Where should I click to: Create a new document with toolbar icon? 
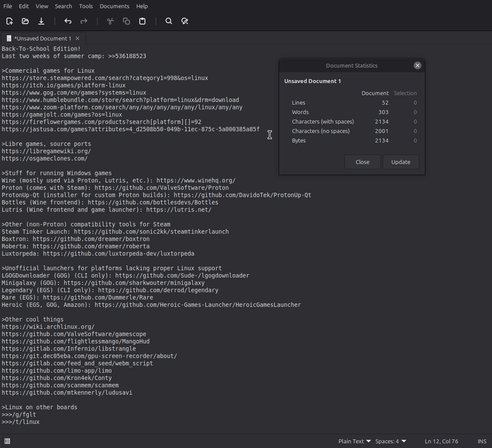click(x=9, y=21)
